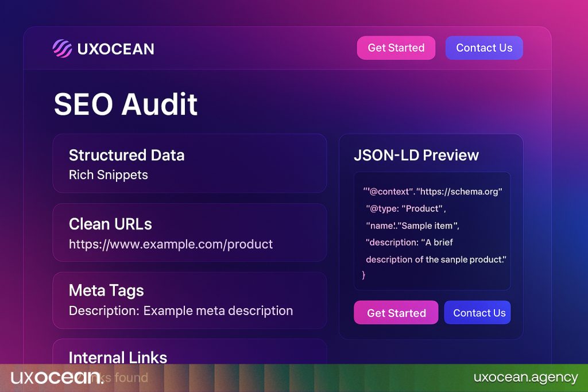The width and height of the screenshot is (588, 392).
Task: Click Contact Us in the top header
Action: (x=484, y=48)
